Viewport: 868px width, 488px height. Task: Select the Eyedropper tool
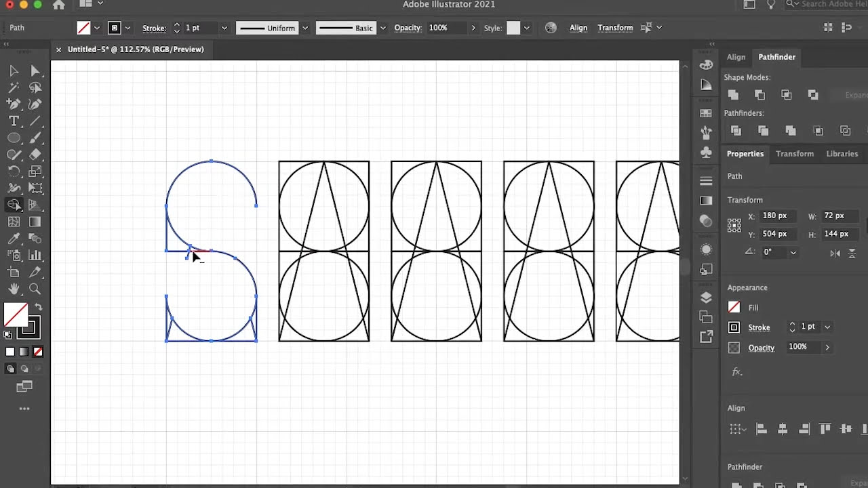tap(14, 239)
